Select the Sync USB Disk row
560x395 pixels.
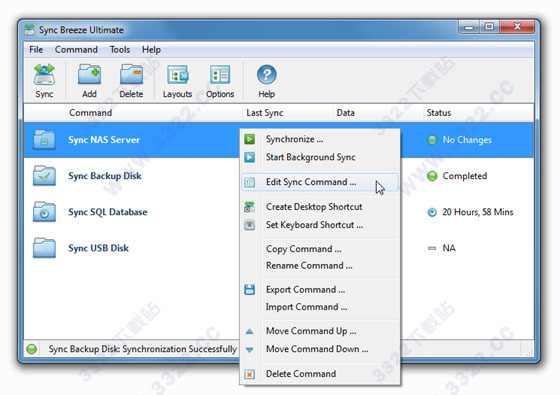point(132,248)
